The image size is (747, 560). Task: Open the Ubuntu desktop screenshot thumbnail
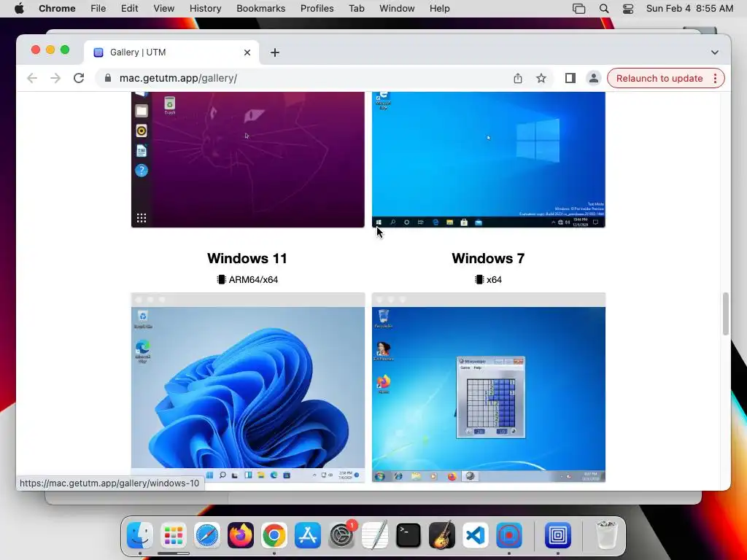click(248, 160)
